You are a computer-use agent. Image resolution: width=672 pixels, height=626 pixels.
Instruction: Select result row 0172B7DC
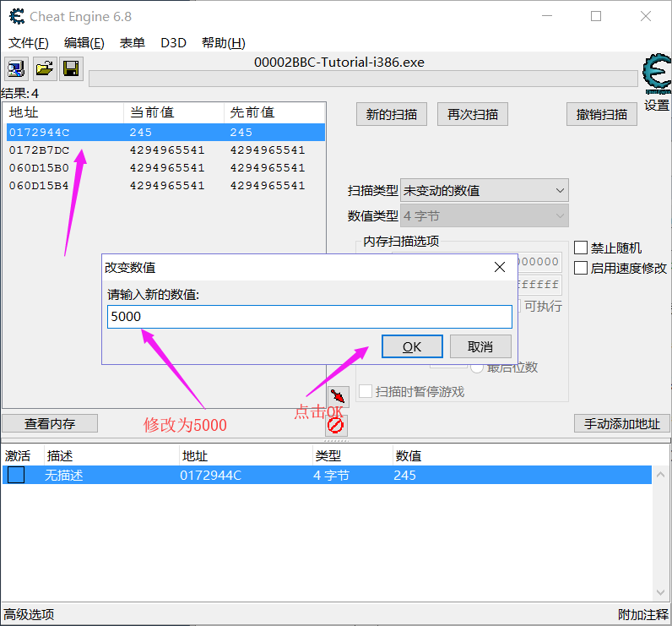(165, 150)
